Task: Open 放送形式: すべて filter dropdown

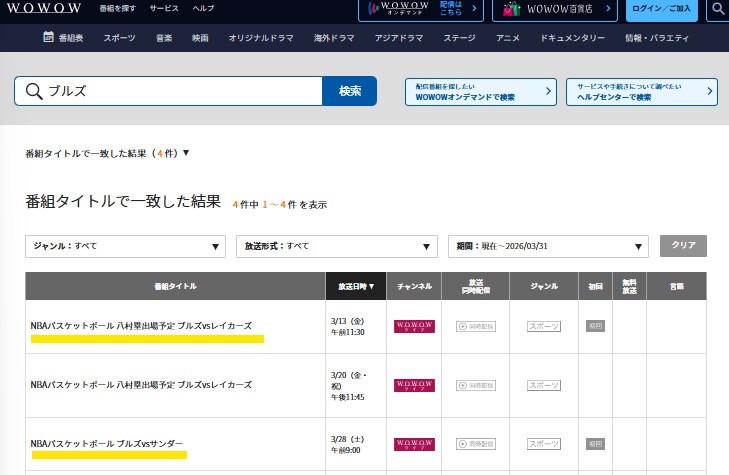Action: 337,246
